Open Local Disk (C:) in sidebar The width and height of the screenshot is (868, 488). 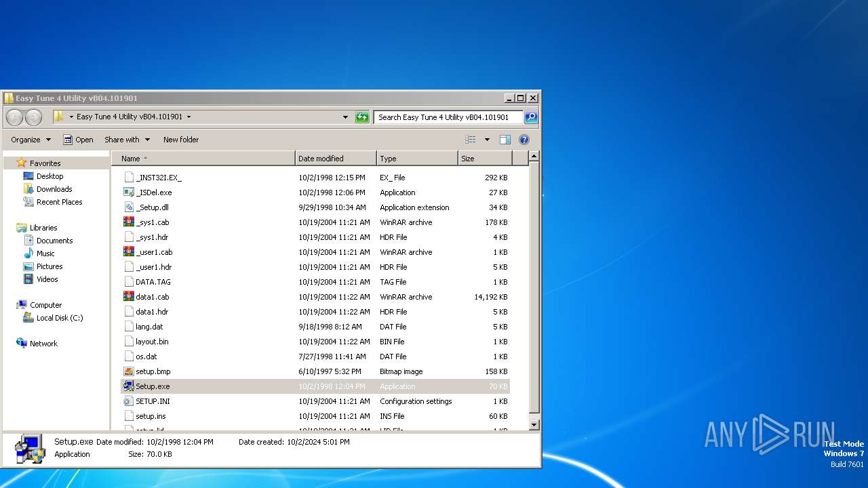[60, 318]
